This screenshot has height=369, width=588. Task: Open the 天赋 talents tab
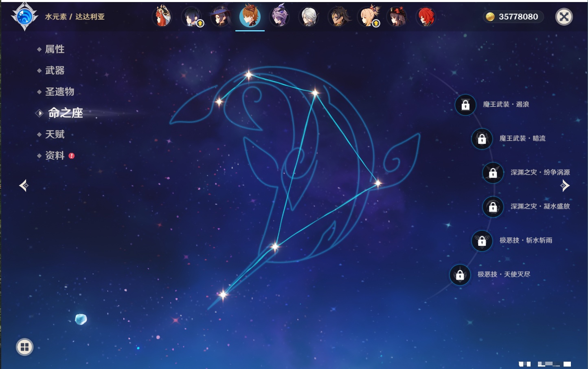tap(55, 134)
